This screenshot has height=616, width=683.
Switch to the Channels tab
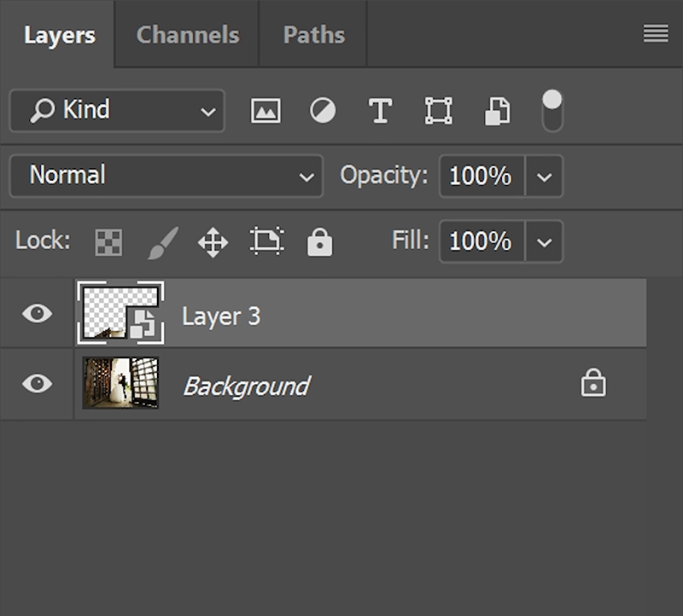tap(186, 34)
